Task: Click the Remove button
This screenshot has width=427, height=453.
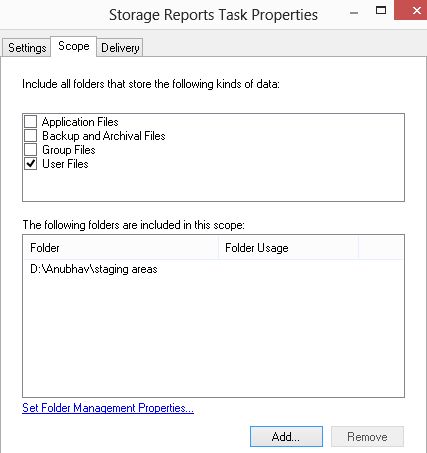Action: click(x=367, y=436)
